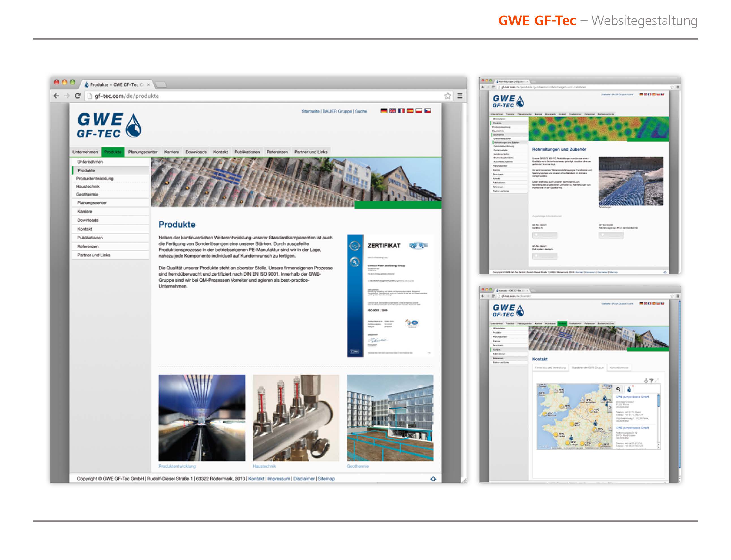
Task: Open Produkte in the left sidebar
Action: point(110,170)
